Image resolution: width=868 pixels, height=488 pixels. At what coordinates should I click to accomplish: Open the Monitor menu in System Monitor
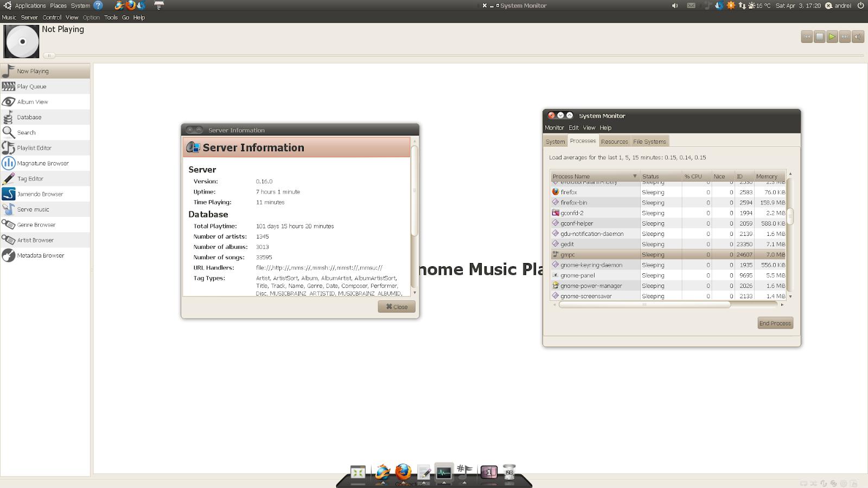click(x=554, y=128)
